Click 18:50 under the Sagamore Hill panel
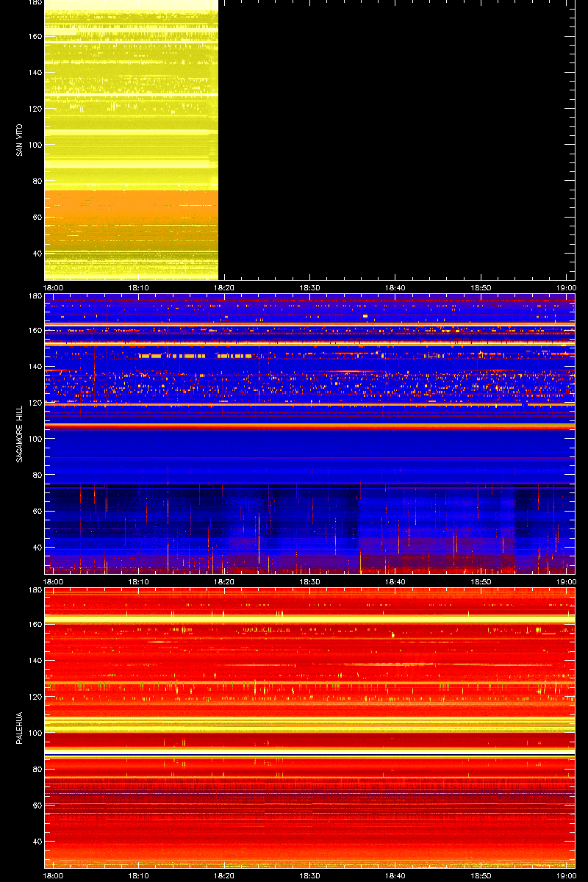Screen dimensions: 588x882 pyautogui.click(x=480, y=581)
